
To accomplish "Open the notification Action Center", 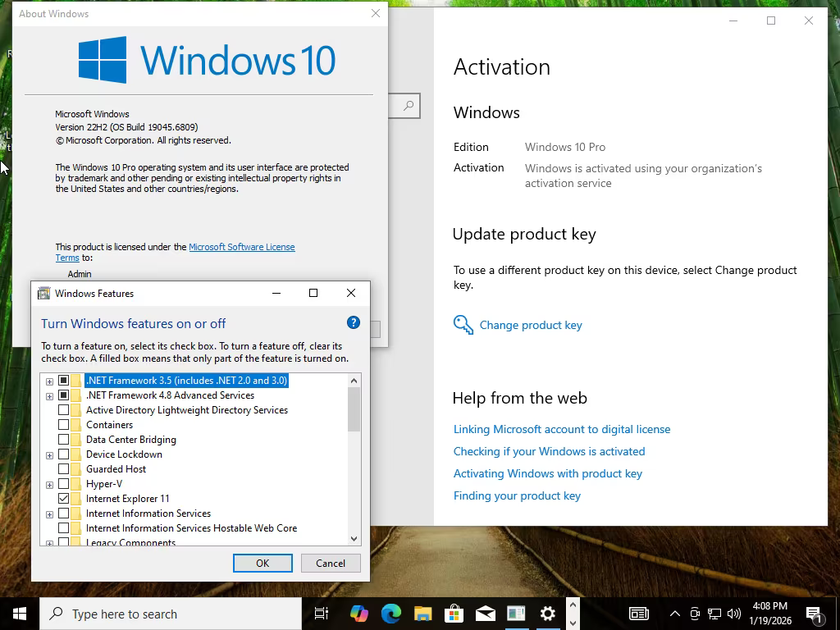I will 815,614.
